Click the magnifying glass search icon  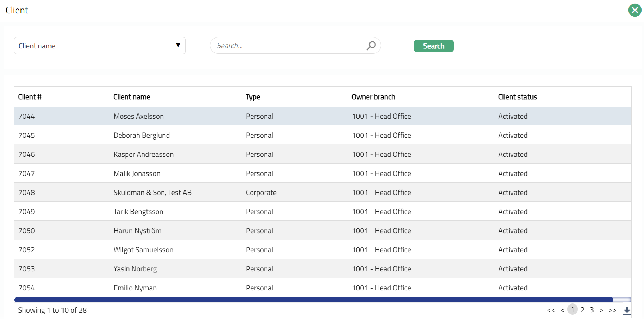point(371,46)
